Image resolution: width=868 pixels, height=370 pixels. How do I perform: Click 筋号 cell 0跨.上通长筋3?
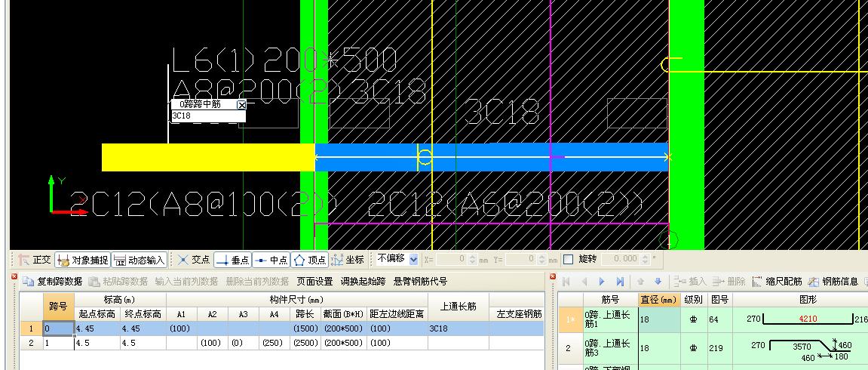click(611, 348)
